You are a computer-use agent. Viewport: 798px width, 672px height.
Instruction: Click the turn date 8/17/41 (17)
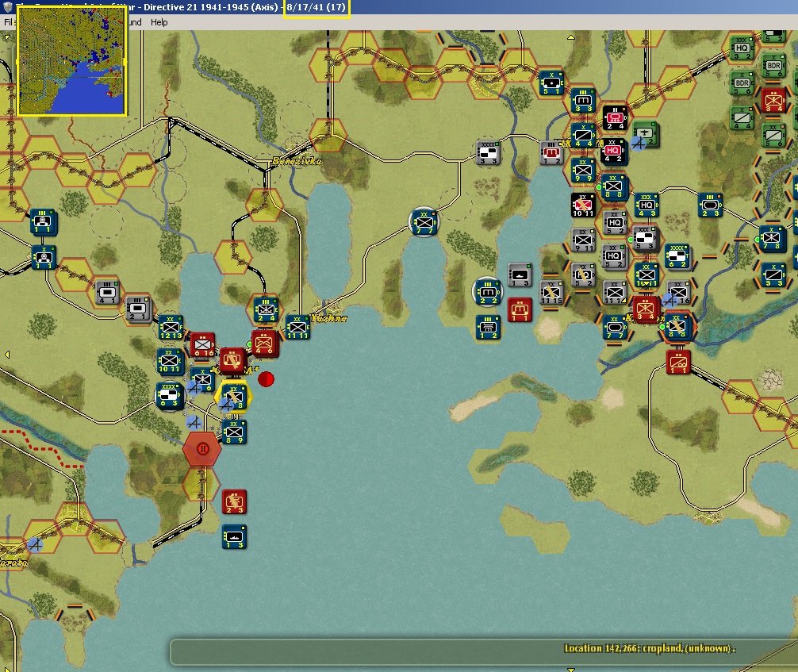coord(316,8)
